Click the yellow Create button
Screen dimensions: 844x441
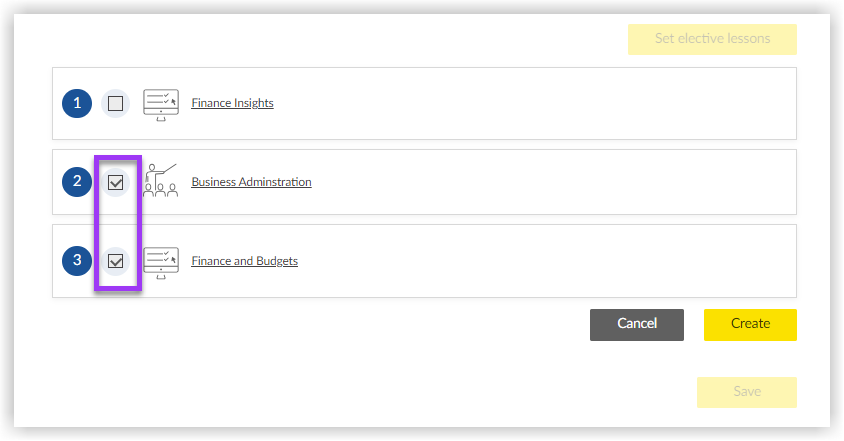(750, 325)
